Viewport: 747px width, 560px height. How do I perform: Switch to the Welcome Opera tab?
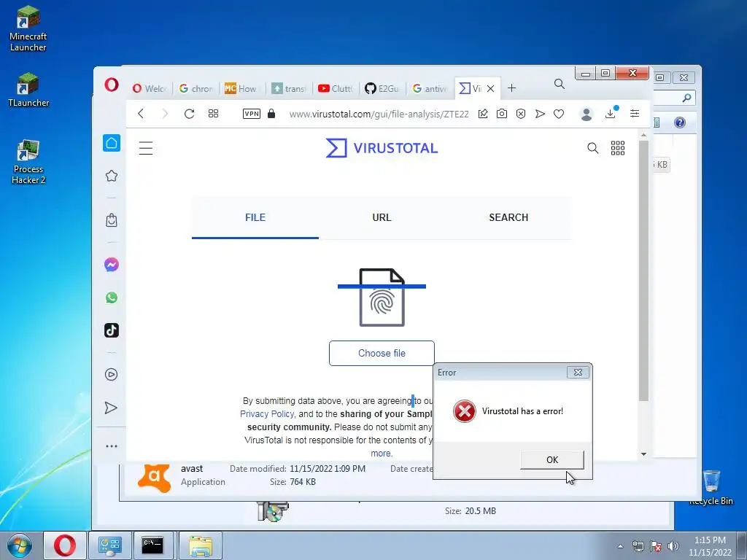click(x=150, y=88)
